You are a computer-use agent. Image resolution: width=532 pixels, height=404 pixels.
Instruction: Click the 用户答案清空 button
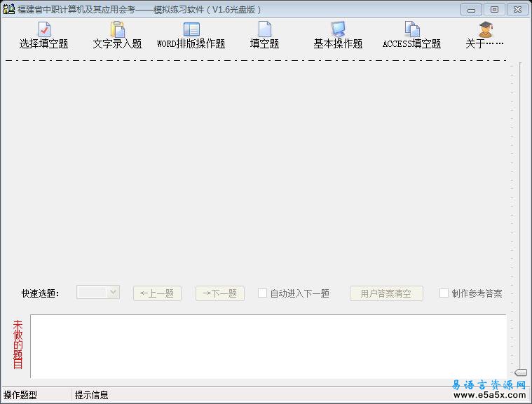[386, 293]
